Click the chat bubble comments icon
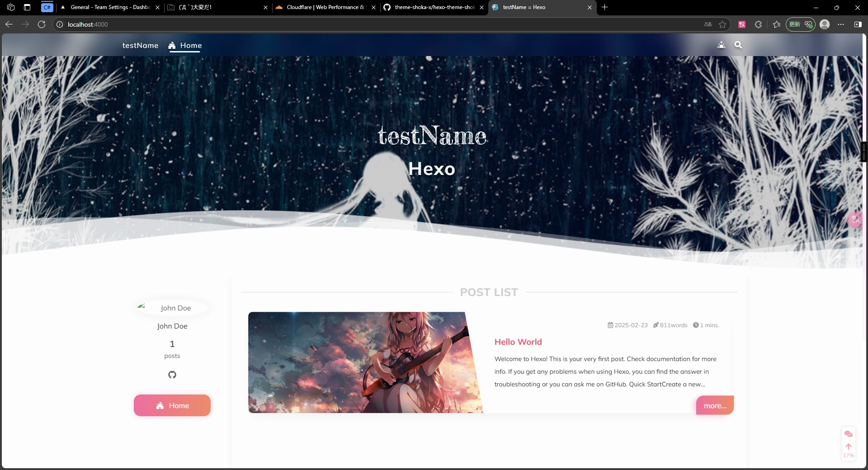Viewport: 868px width, 470px height. coord(848,434)
